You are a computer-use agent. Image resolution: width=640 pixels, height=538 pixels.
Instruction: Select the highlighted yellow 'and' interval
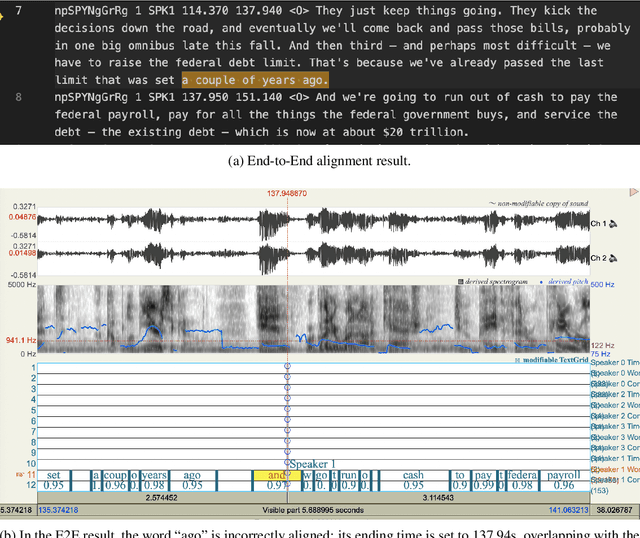tap(277, 475)
